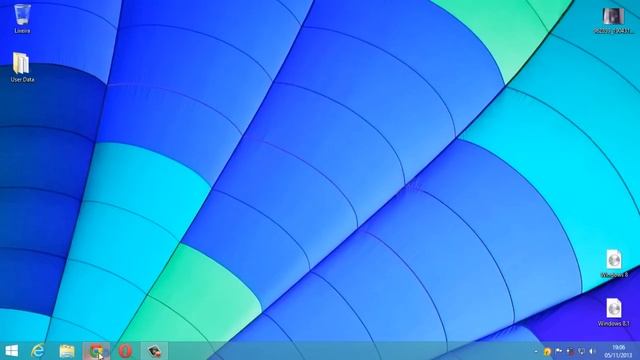The width and height of the screenshot is (640, 360).
Task: Select the image thumbnail file at top right
Action: point(614,20)
